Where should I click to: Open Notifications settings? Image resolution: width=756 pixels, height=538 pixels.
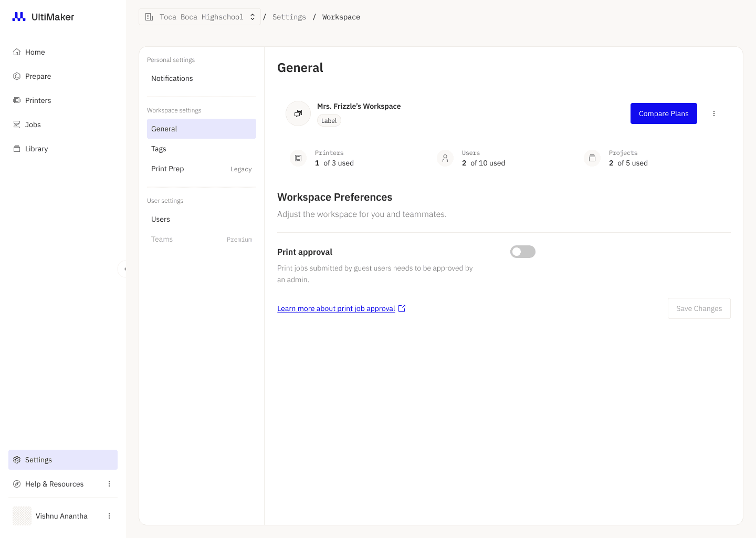point(202,78)
